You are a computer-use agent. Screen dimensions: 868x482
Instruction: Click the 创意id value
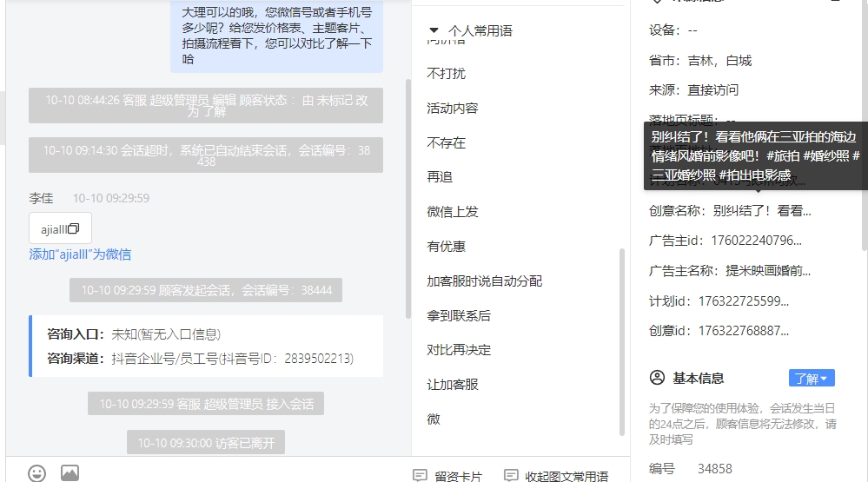pos(744,331)
